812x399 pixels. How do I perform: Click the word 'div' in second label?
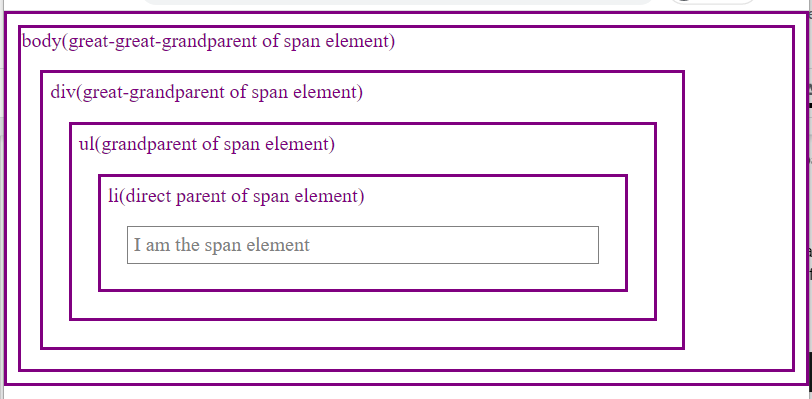63,93
